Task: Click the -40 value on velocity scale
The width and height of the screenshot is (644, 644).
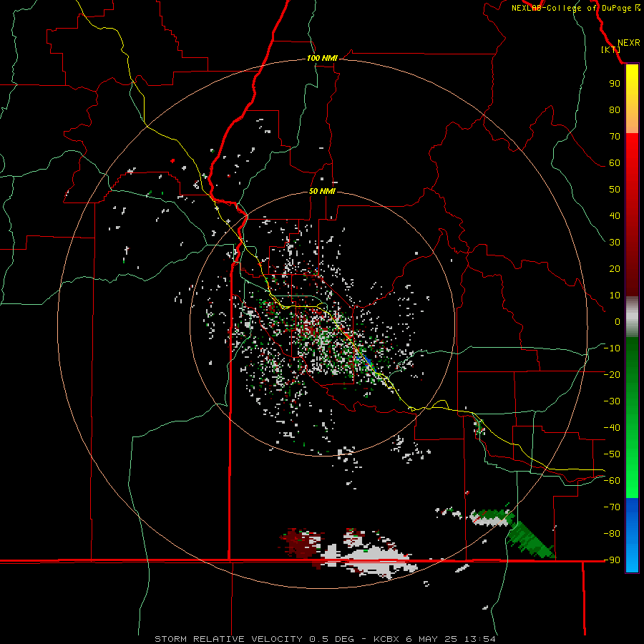Action: click(x=612, y=428)
